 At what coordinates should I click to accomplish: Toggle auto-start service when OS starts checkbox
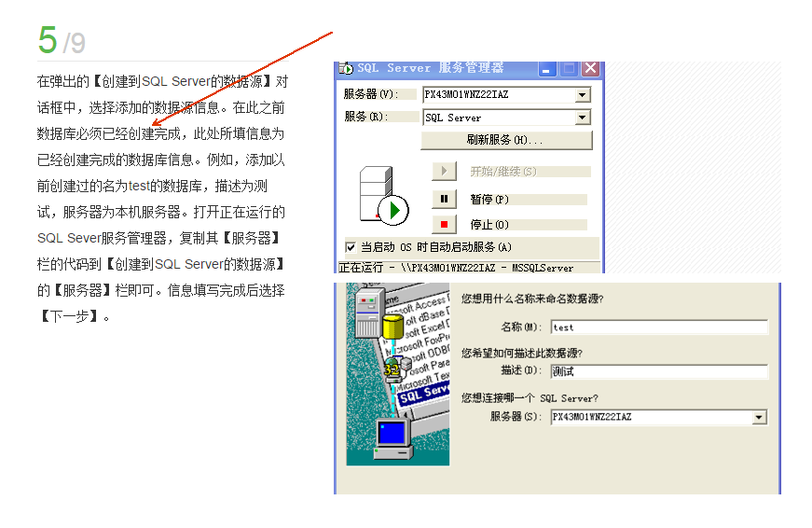pos(351,247)
